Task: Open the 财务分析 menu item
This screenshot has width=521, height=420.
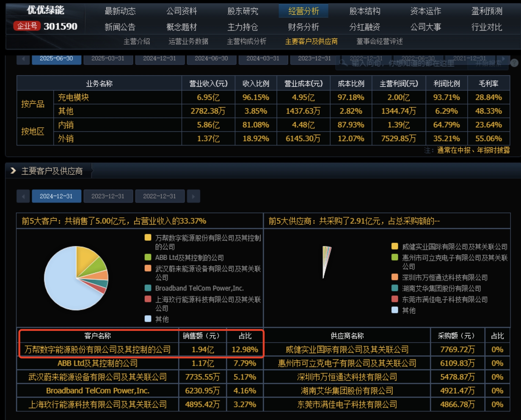Action: point(304,27)
